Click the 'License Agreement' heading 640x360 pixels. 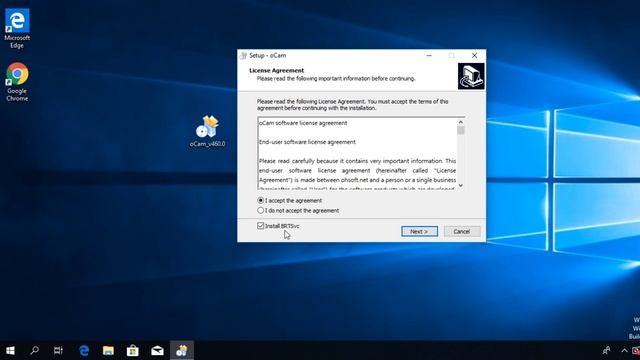pos(276,70)
